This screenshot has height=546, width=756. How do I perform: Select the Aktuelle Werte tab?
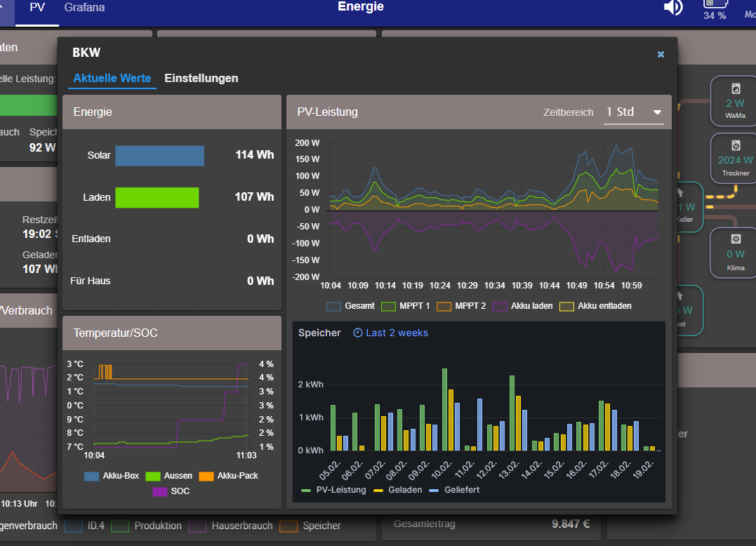[x=112, y=79]
